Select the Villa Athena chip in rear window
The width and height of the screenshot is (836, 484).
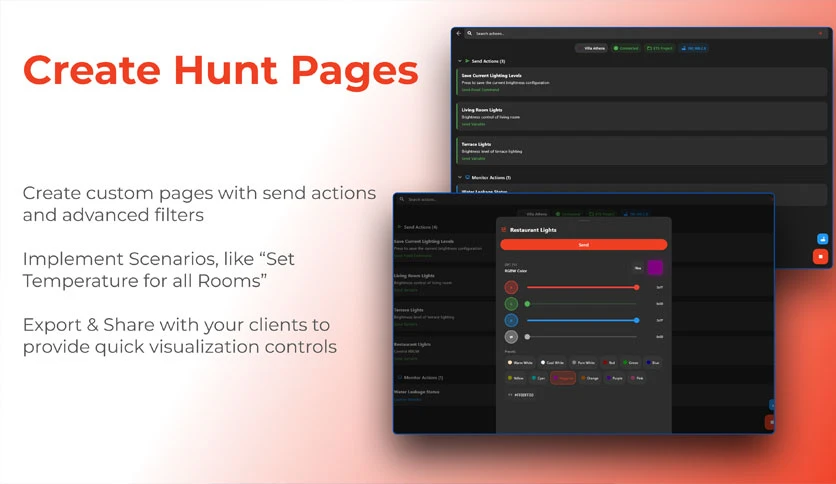[x=591, y=48]
